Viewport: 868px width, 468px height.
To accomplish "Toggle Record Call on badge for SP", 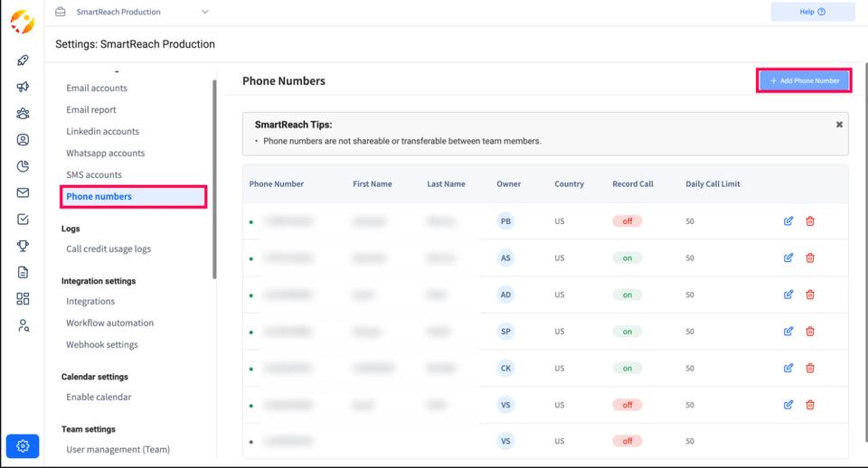I will coord(627,332).
